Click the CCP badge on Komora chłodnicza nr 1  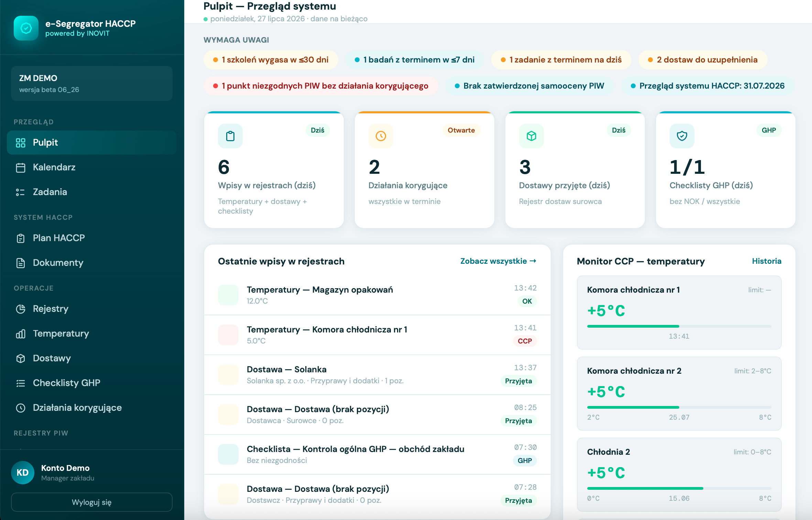(x=525, y=341)
